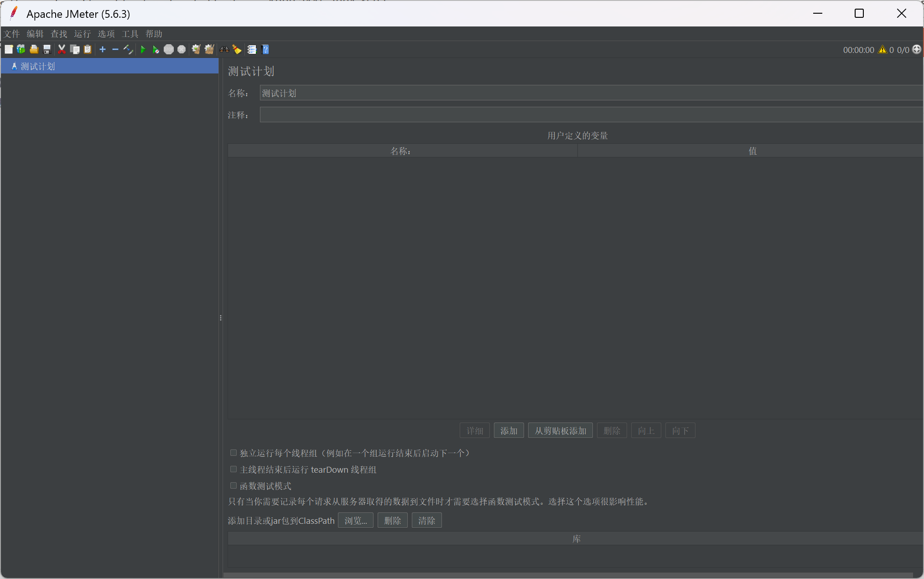Tick 主线程结束后运行 tearDown 线程组 checkbox
Viewport: 924px width, 579px height.
click(x=234, y=469)
